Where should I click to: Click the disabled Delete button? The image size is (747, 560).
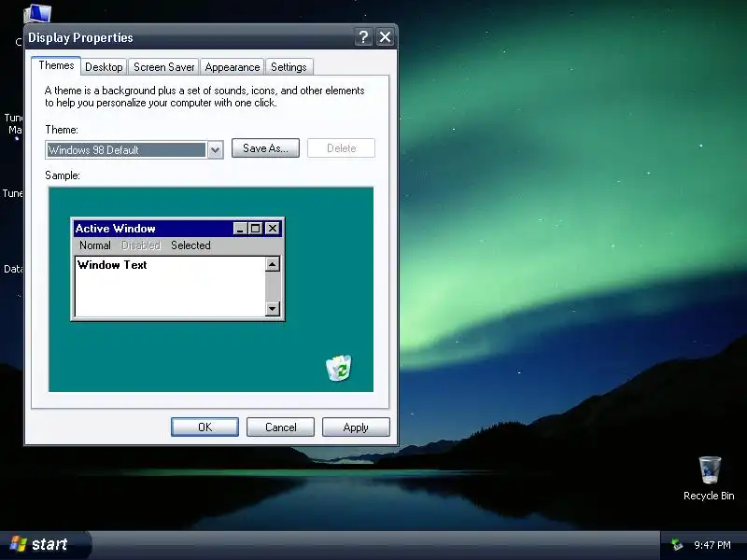tap(341, 148)
